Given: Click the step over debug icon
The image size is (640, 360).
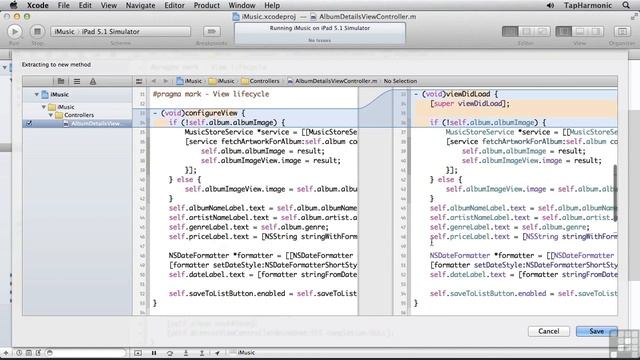Looking at the screenshot, I should click(170, 353).
